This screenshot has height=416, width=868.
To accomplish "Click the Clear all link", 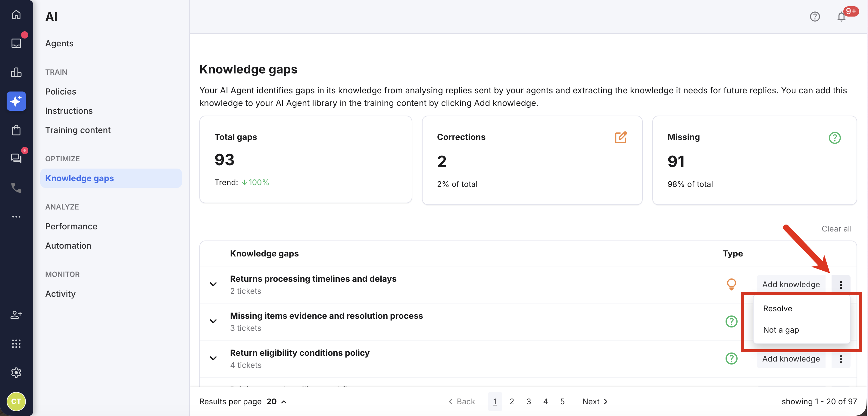I will pos(836,229).
